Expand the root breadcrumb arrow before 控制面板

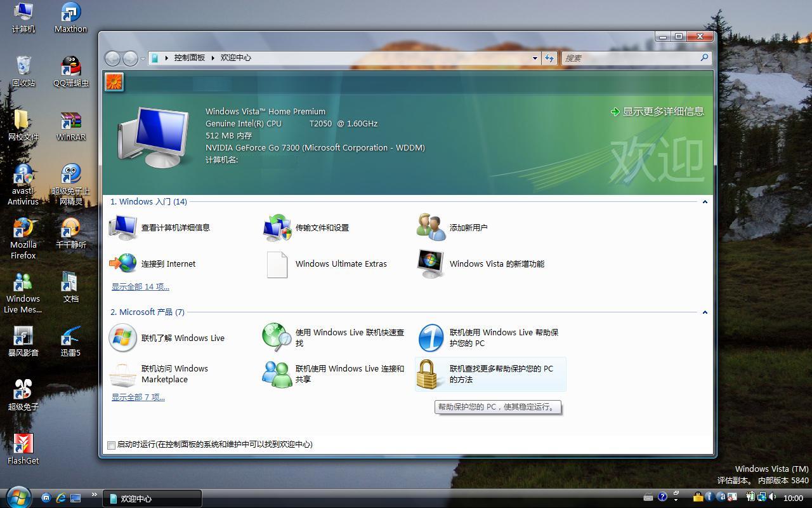[167, 58]
